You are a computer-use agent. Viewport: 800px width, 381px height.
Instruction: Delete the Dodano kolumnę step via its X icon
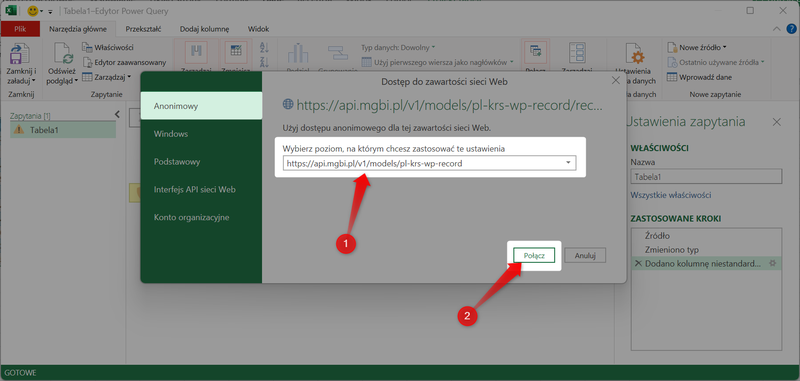[638, 264]
